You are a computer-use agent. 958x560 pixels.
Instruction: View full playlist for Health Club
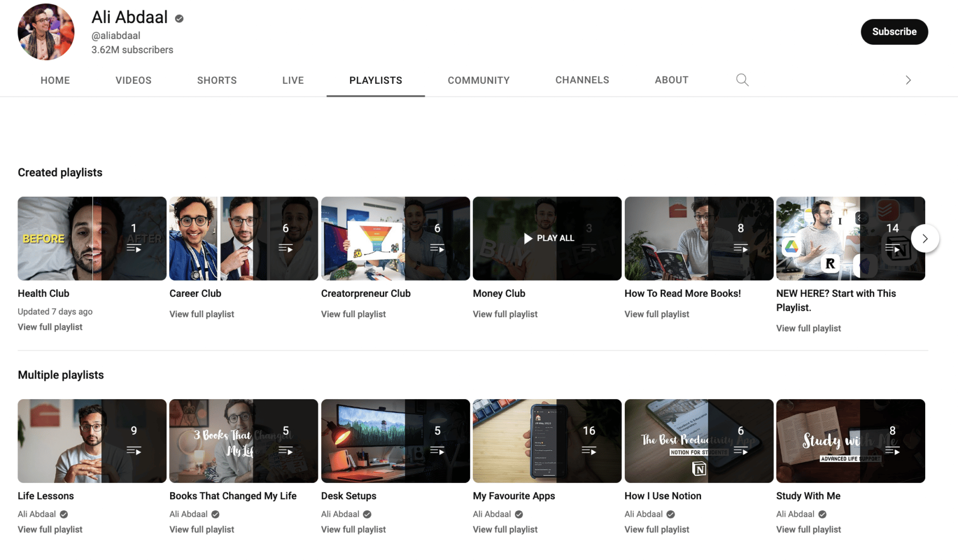coord(50,327)
